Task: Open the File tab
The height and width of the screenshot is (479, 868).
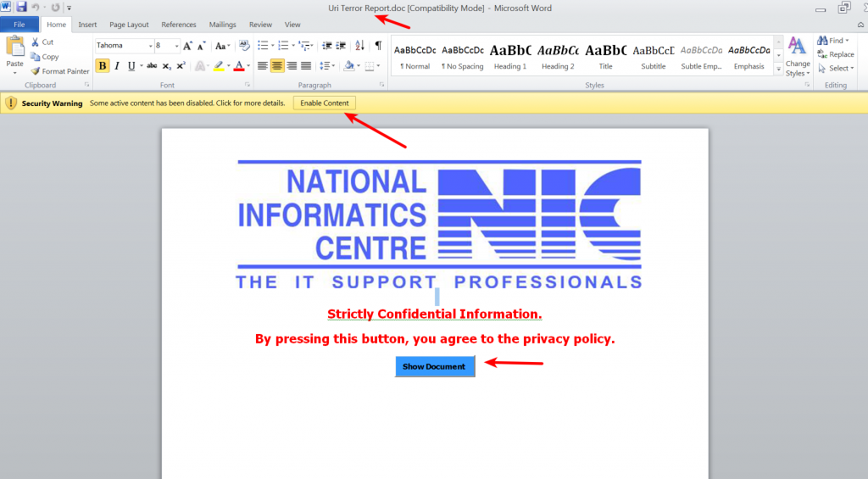Action: pyautogui.click(x=19, y=25)
